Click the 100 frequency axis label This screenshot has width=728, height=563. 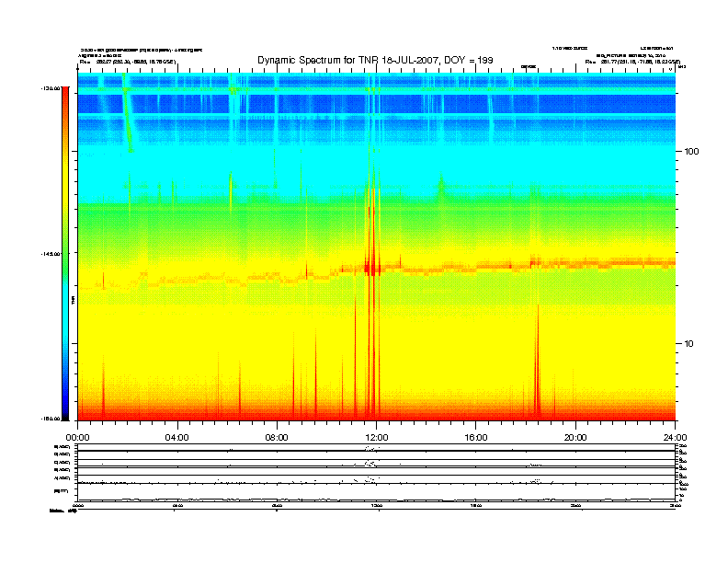691,152
